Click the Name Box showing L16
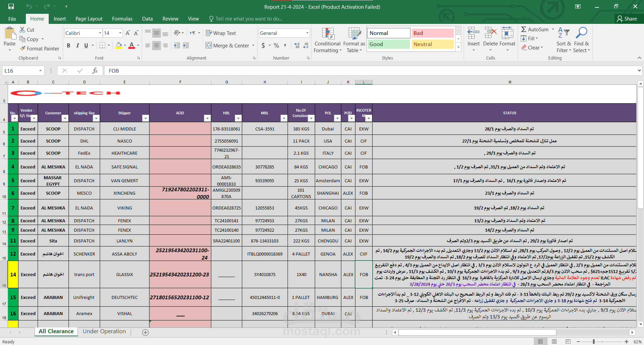 [23, 71]
